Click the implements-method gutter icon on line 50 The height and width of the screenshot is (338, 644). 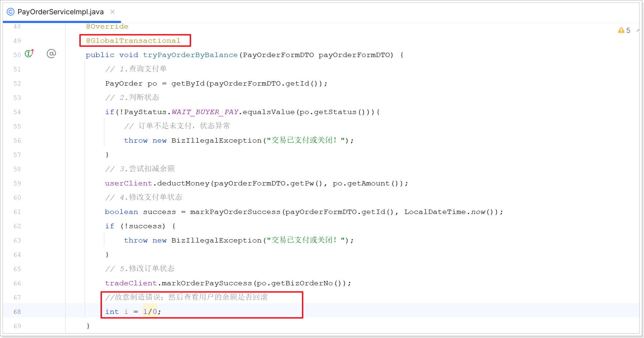(29, 53)
